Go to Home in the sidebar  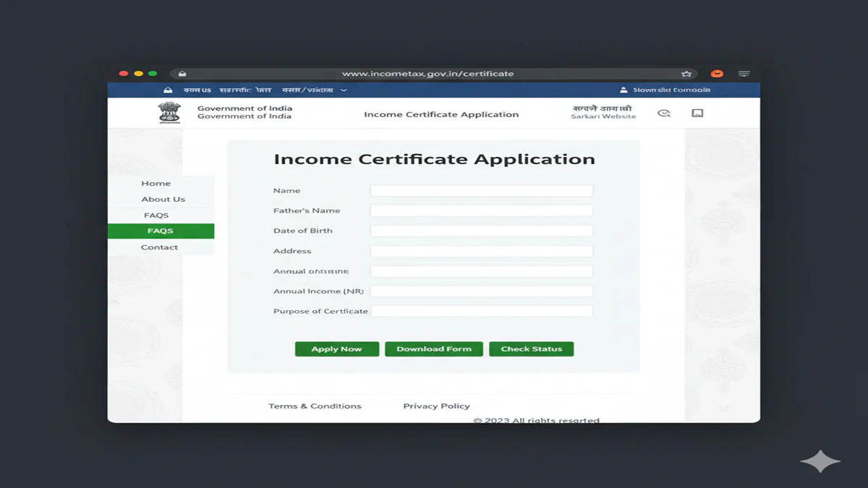(156, 183)
